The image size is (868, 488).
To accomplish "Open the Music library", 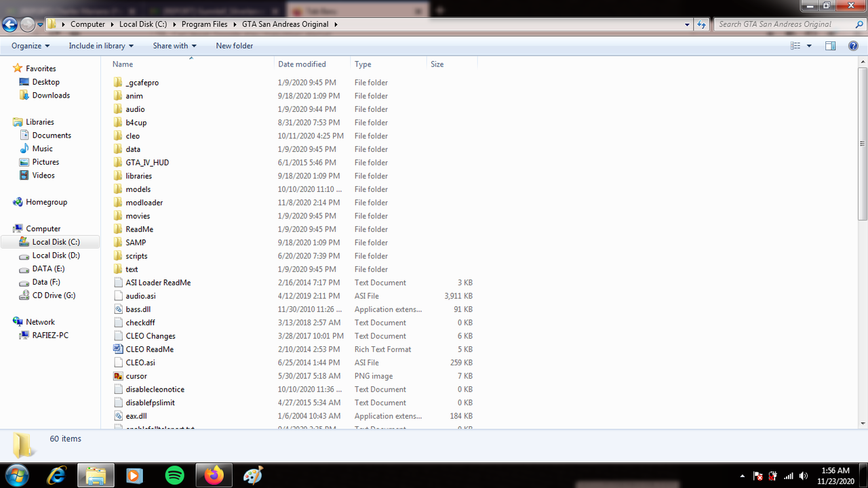I will pos(42,148).
